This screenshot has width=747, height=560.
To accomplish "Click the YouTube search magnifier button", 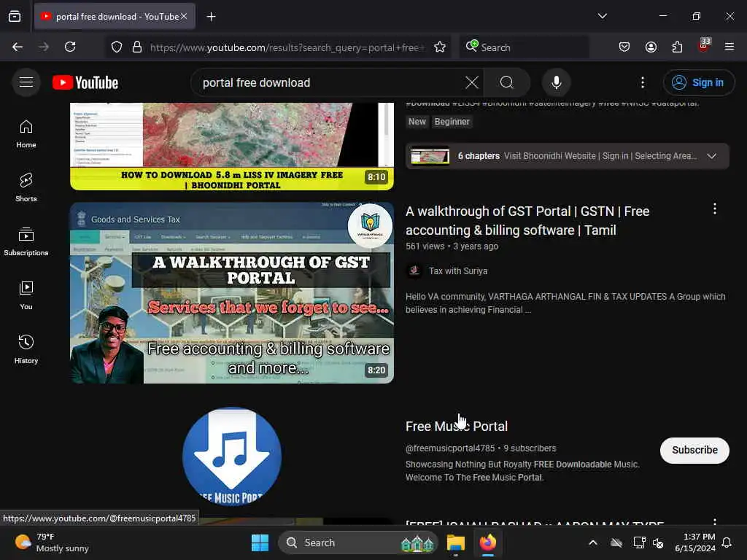I will (507, 82).
